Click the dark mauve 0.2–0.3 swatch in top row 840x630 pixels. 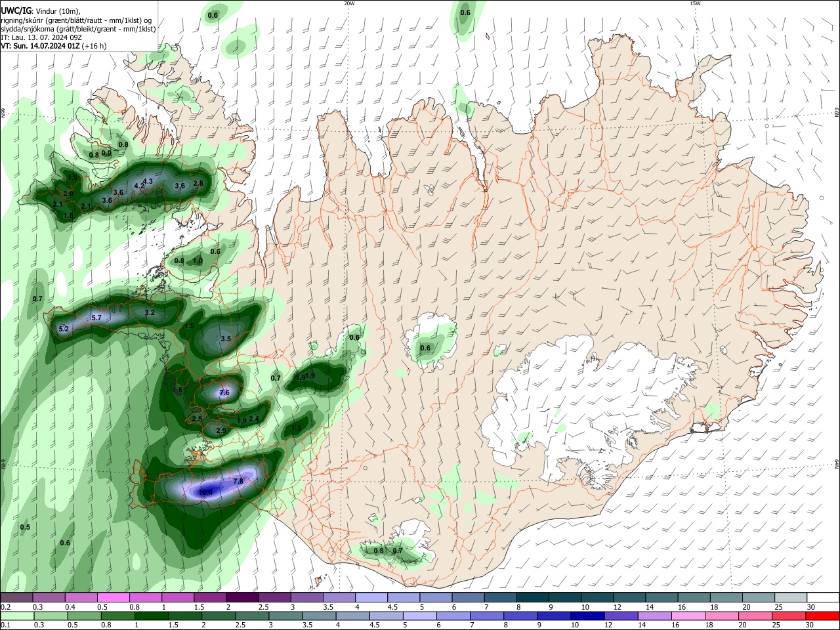(17, 597)
